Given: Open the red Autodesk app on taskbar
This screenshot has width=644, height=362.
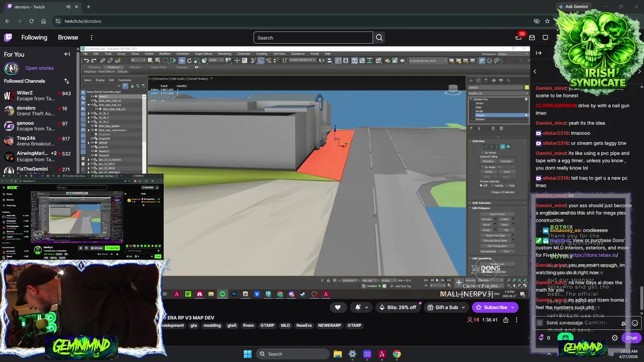Looking at the screenshot, I should pos(382,354).
